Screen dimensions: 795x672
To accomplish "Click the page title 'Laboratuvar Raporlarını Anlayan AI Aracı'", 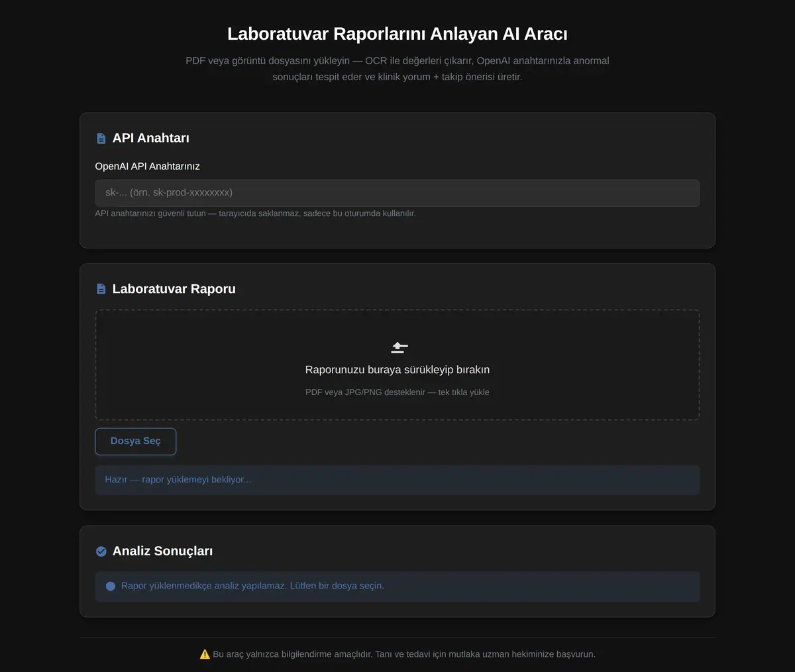I will (x=397, y=34).
